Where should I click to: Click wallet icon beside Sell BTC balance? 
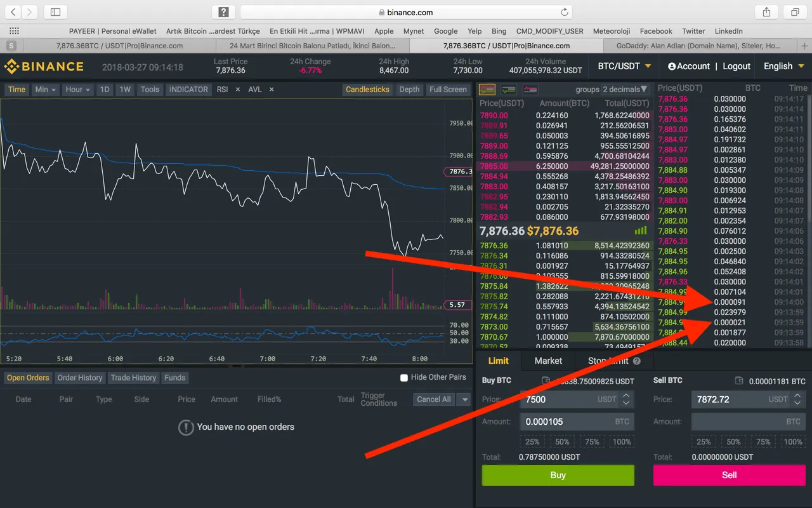(x=739, y=381)
